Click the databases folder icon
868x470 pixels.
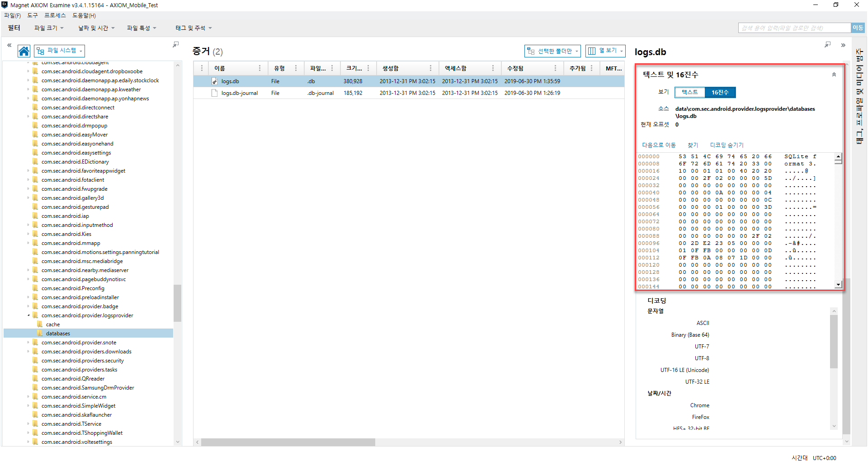40,334
